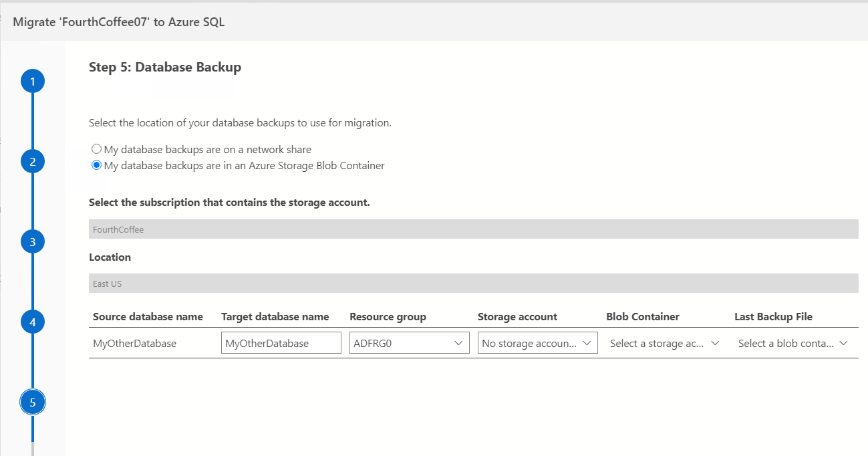Image resolution: width=868 pixels, height=456 pixels.
Task: Expand the Last Backup File dropdown
Action: [792, 343]
